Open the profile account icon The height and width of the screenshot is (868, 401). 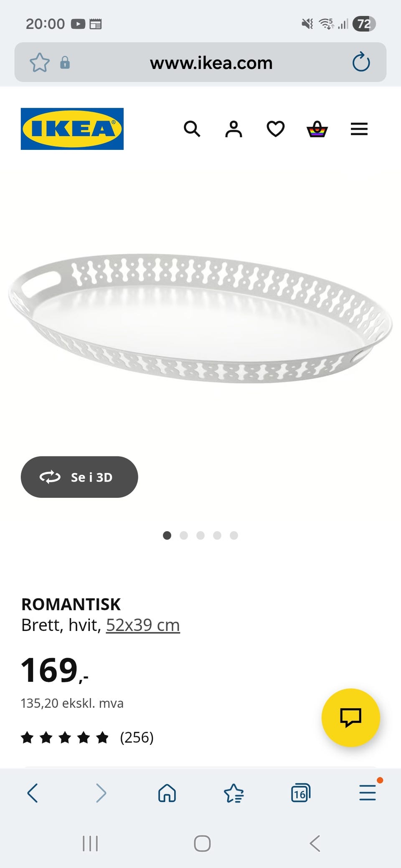[233, 129]
